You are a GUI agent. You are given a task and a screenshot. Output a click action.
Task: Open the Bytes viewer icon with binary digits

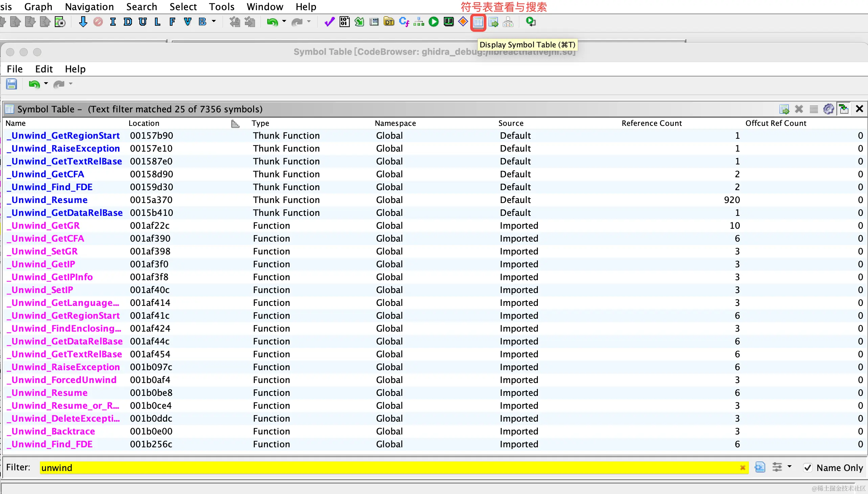pos(344,22)
